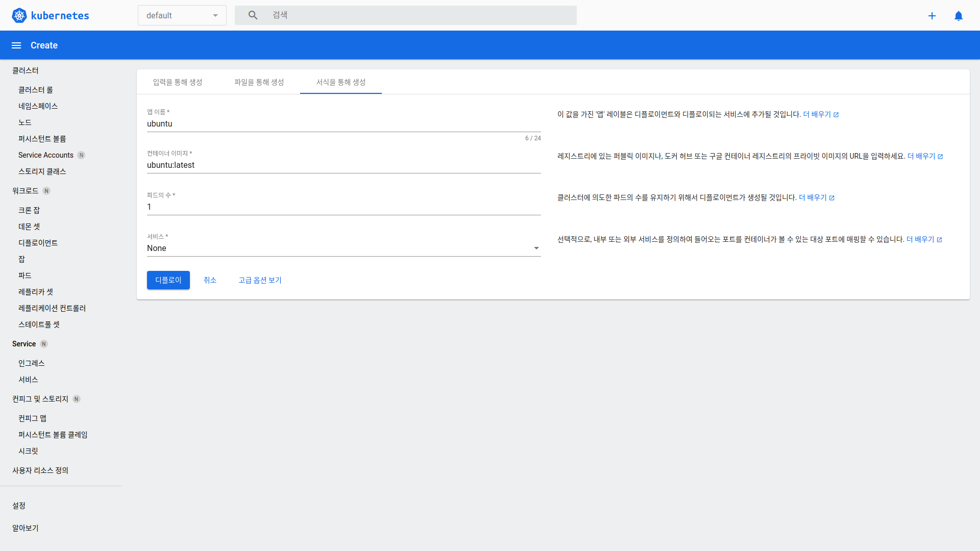This screenshot has width=980, height=551.
Task: Click the 파드의 수 pod count field
Action: (x=344, y=207)
